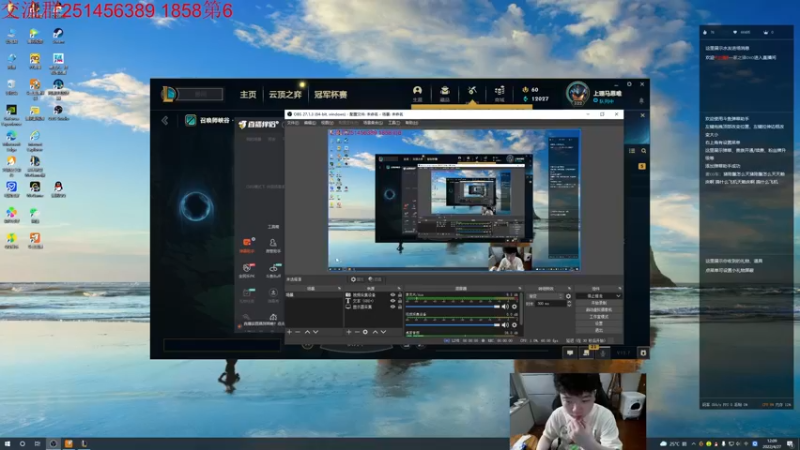Remove the selected OBS scene
This screenshot has height=450, width=800.
pyautogui.click(x=297, y=332)
